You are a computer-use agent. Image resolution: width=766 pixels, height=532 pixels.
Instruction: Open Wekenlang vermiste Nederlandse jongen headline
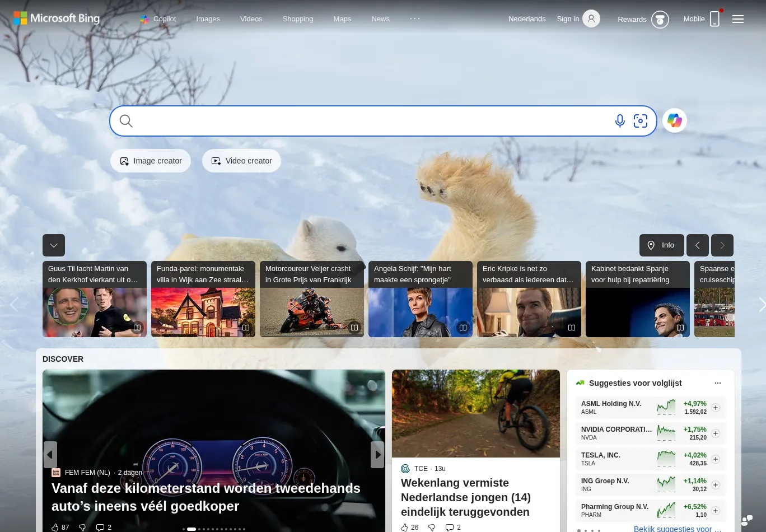pyautogui.click(x=466, y=497)
